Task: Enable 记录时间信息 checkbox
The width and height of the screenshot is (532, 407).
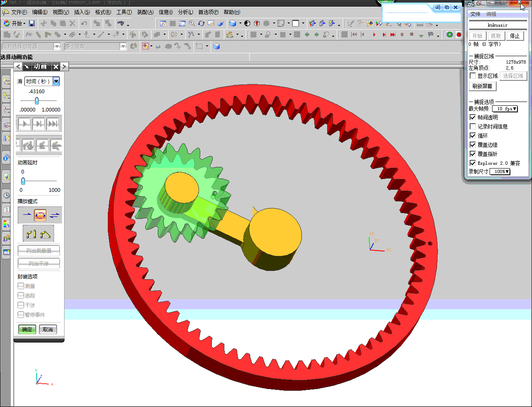Action: pos(473,127)
